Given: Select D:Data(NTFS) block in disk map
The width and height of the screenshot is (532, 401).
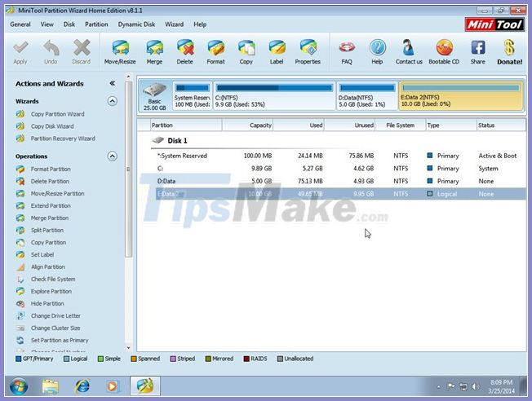Looking at the screenshot, I should [x=367, y=95].
